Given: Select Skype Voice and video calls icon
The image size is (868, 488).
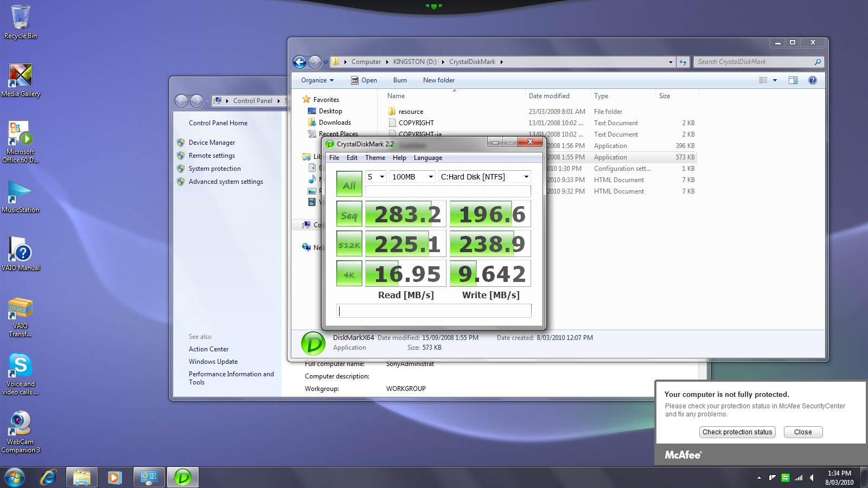Looking at the screenshot, I should [x=21, y=374].
